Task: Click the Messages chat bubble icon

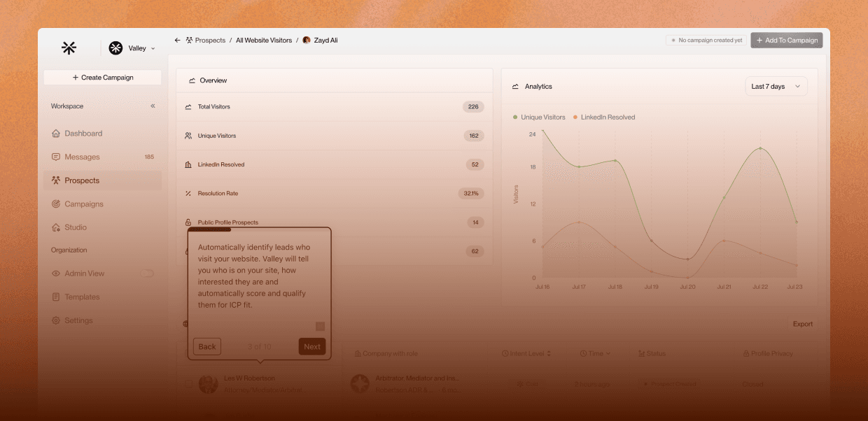Action: point(56,157)
